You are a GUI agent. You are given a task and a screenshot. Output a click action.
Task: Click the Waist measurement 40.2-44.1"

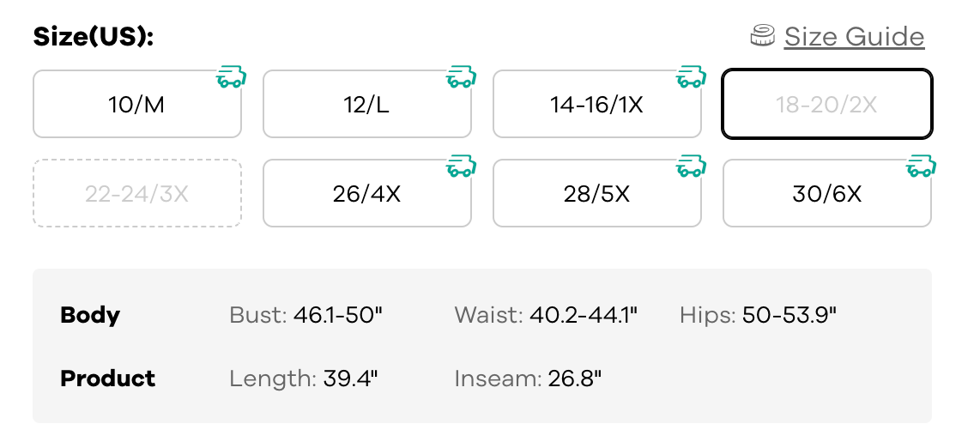coord(584,315)
